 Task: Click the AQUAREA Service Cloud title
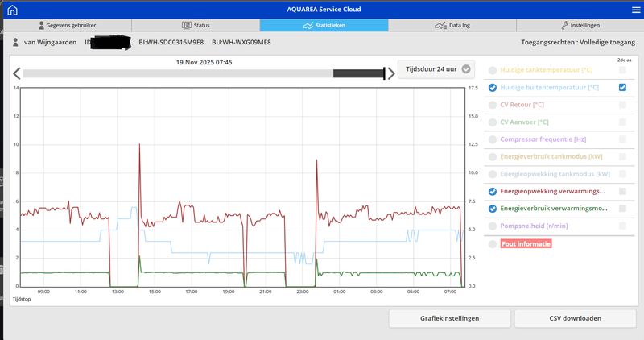coord(324,10)
